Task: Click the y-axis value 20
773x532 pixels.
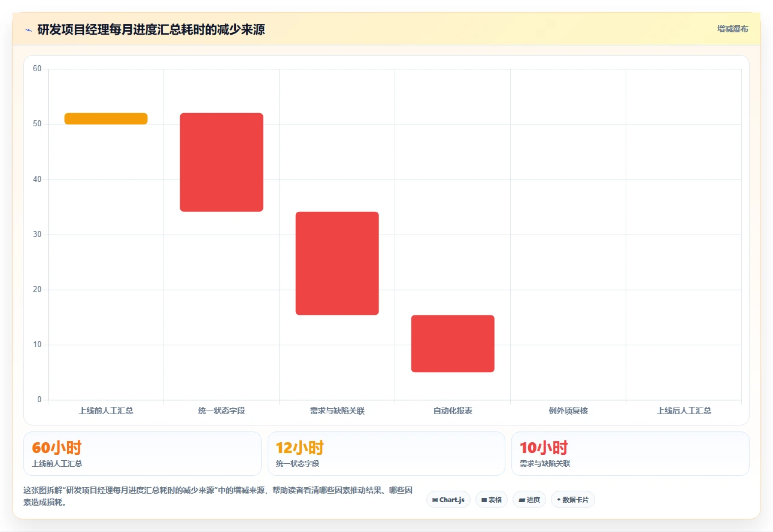Action: coord(37,290)
